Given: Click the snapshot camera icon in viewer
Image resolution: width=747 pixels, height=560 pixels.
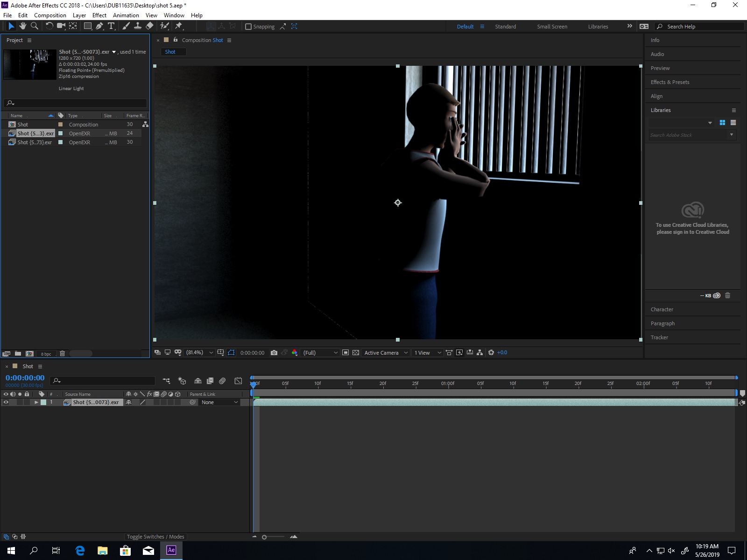Looking at the screenshot, I should click(274, 353).
